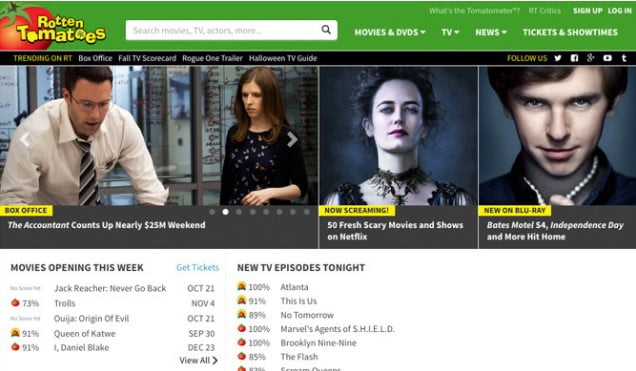636x371 pixels.
Task: Select the active second carousel dot
Action: click(x=226, y=212)
